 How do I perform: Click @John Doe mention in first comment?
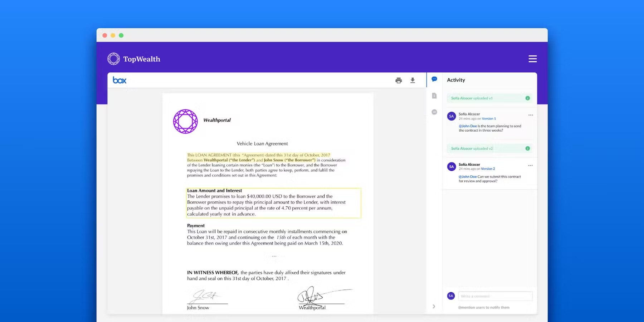468,126
